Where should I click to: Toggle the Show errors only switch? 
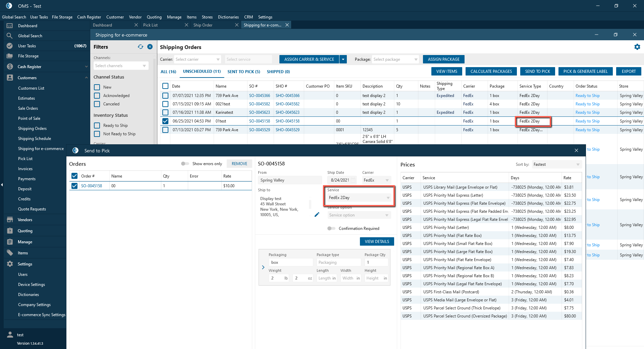pyautogui.click(x=185, y=164)
